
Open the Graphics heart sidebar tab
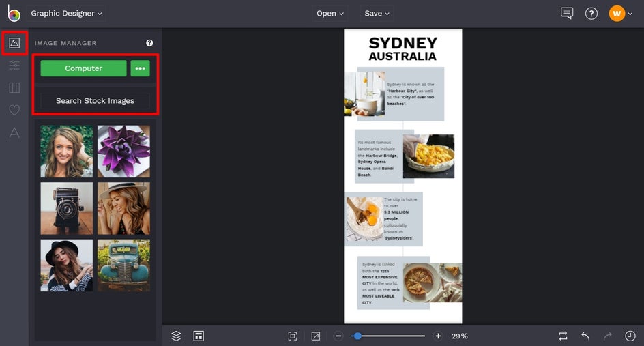[x=14, y=110]
